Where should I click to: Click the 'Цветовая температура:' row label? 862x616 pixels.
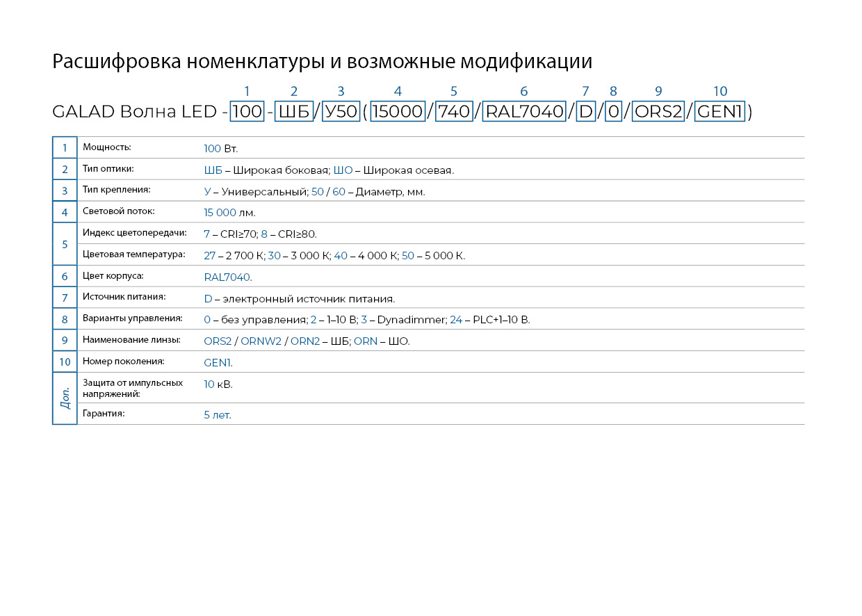pos(133,254)
